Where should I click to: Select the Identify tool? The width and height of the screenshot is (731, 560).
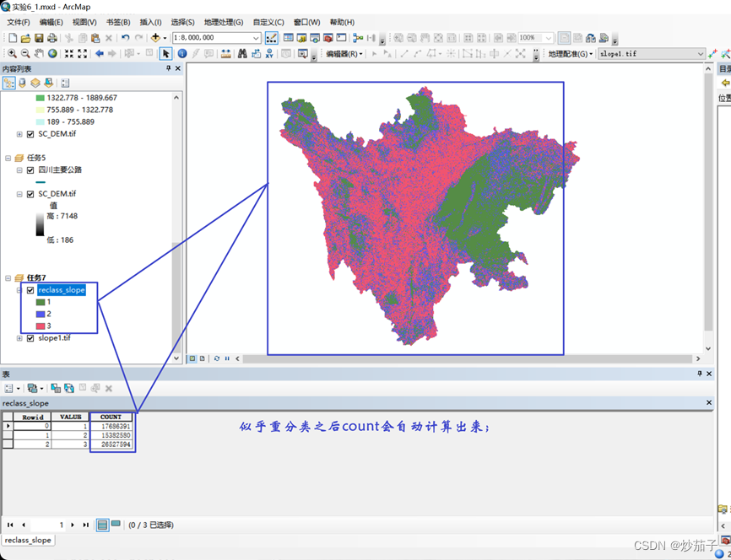coord(182,54)
